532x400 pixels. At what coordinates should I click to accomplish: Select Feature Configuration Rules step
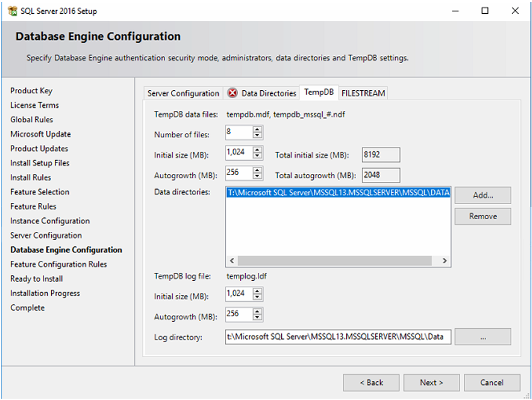tap(59, 265)
